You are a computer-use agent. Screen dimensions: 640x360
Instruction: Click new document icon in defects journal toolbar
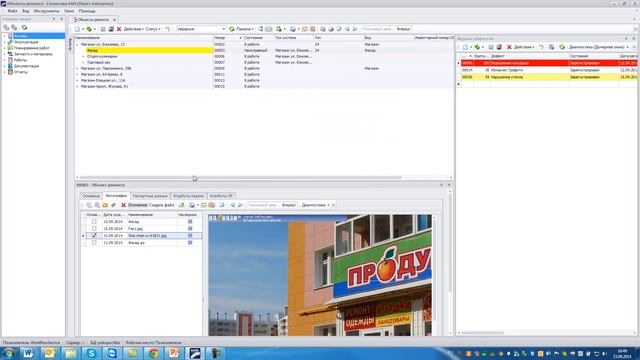(x=465, y=47)
